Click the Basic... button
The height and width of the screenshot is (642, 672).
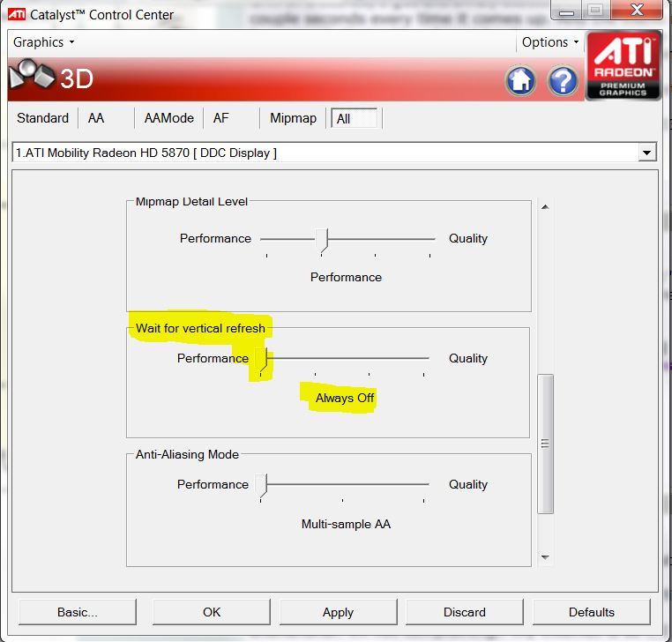click(x=78, y=611)
